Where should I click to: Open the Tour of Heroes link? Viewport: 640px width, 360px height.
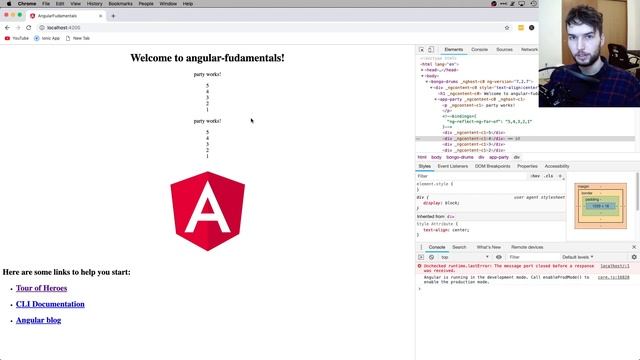[x=41, y=288]
